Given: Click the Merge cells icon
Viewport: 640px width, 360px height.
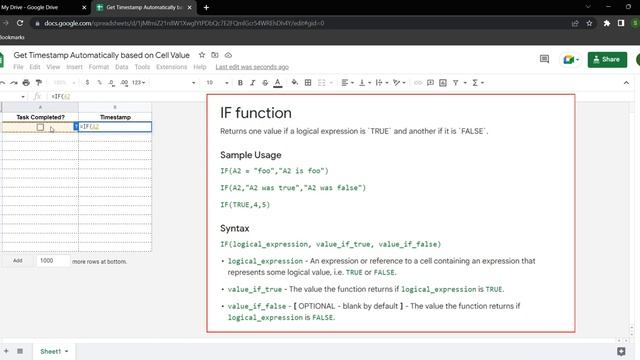Looking at the screenshot, I should click(322, 83).
